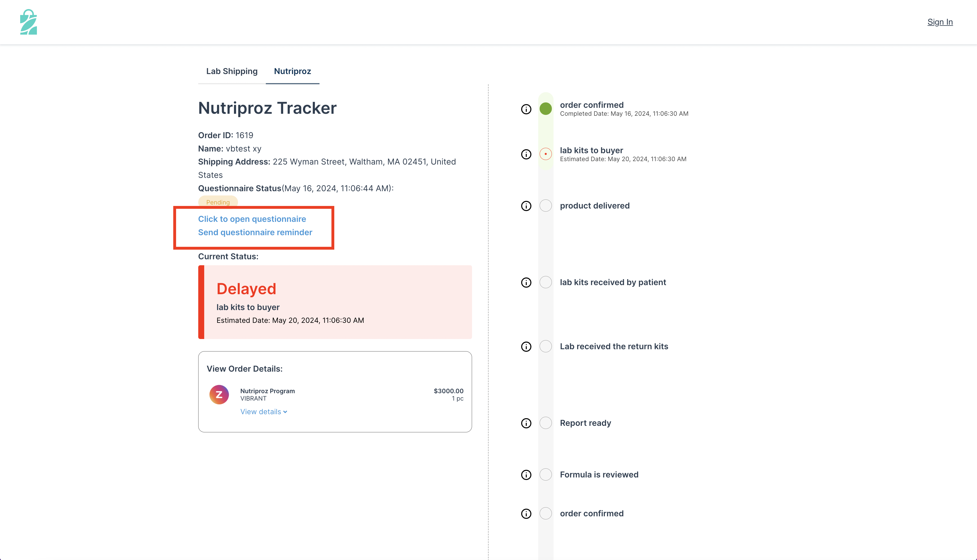Viewport: 977px width, 560px height.
Task: Click the Nutriproz Program Z avatar icon
Action: [x=219, y=394]
